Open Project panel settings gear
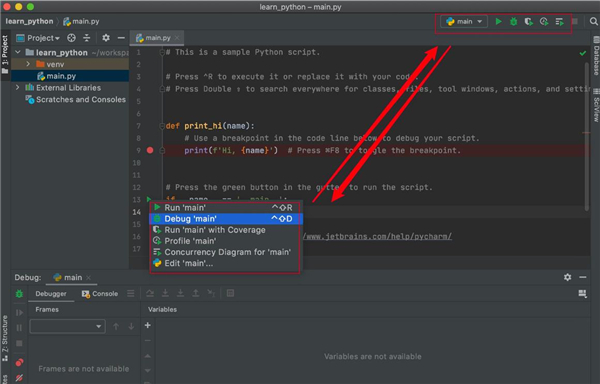This screenshot has width=600, height=384. [x=106, y=37]
